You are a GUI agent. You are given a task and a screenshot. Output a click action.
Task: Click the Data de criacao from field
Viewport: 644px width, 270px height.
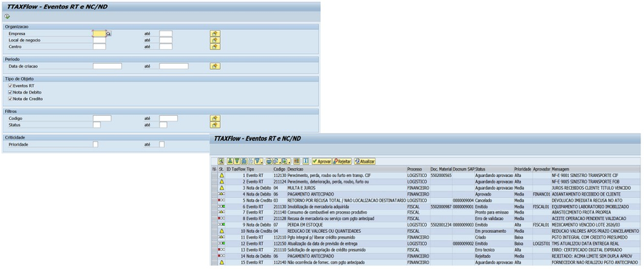click(x=107, y=66)
